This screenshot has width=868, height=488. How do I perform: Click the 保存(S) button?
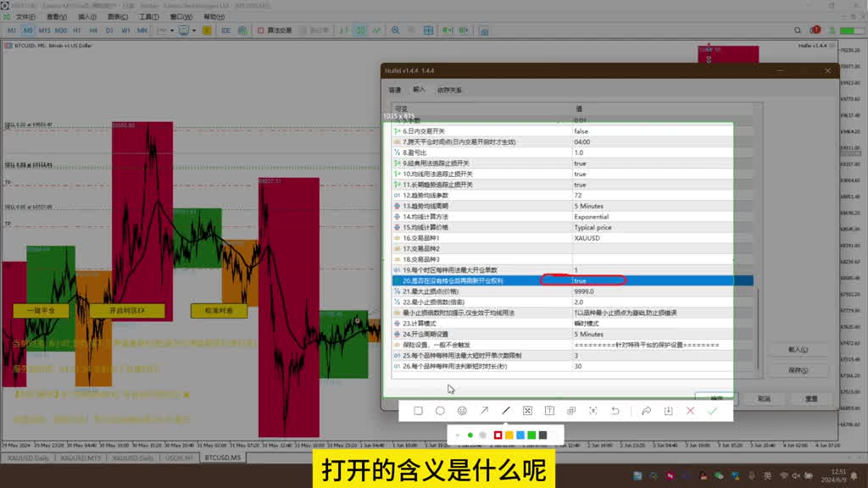(x=798, y=370)
